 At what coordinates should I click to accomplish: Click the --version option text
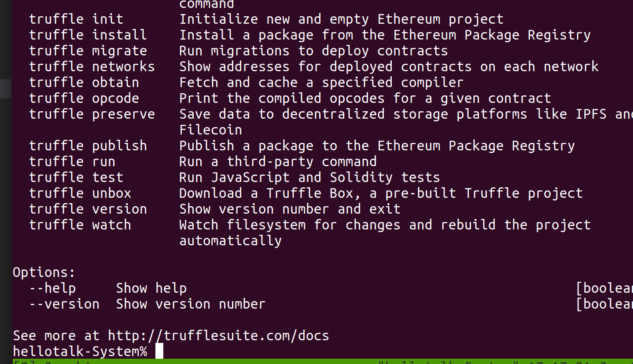coord(64,304)
